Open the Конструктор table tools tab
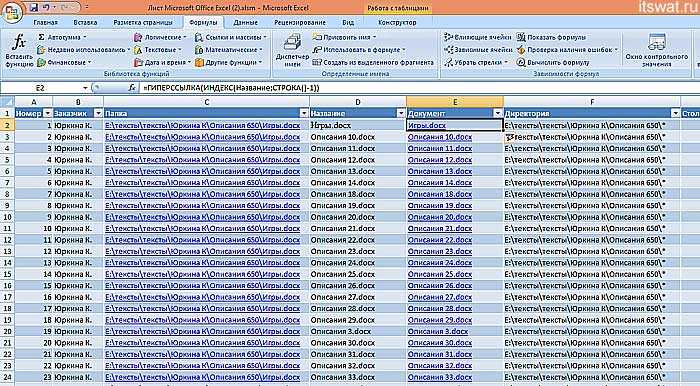 click(x=397, y=22)
